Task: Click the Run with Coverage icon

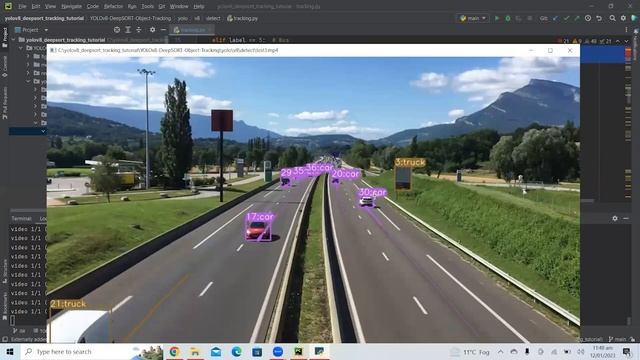Action: pos(518,18)
